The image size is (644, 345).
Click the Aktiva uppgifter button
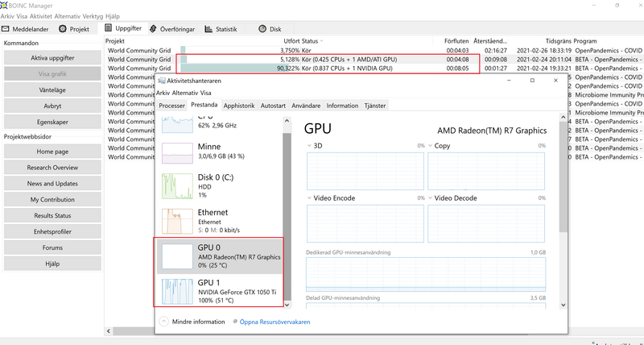point(52,58)
